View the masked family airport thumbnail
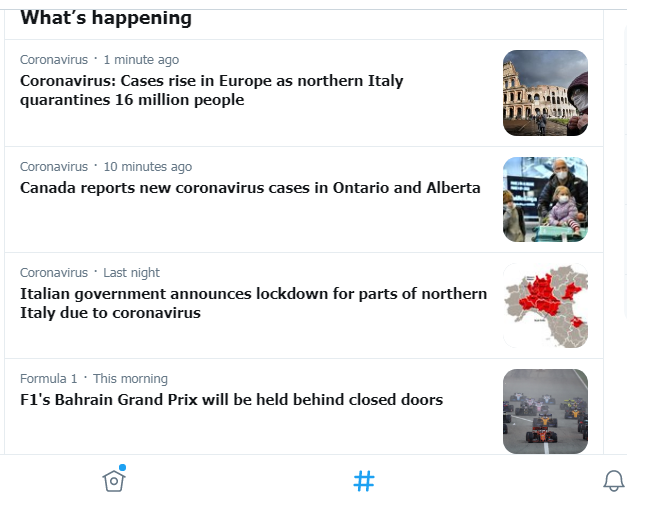Viewport: 660px width, 520px height. (x=546, y=200)
